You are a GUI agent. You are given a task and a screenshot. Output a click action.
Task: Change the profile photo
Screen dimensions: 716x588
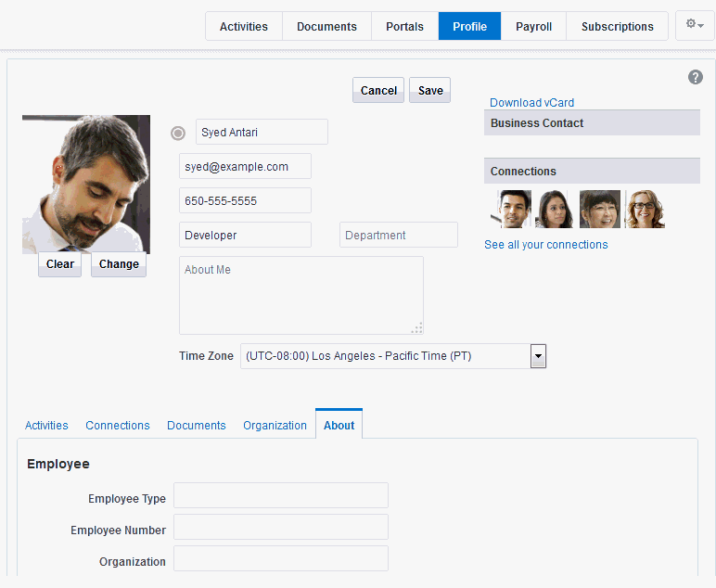[119, 264]
